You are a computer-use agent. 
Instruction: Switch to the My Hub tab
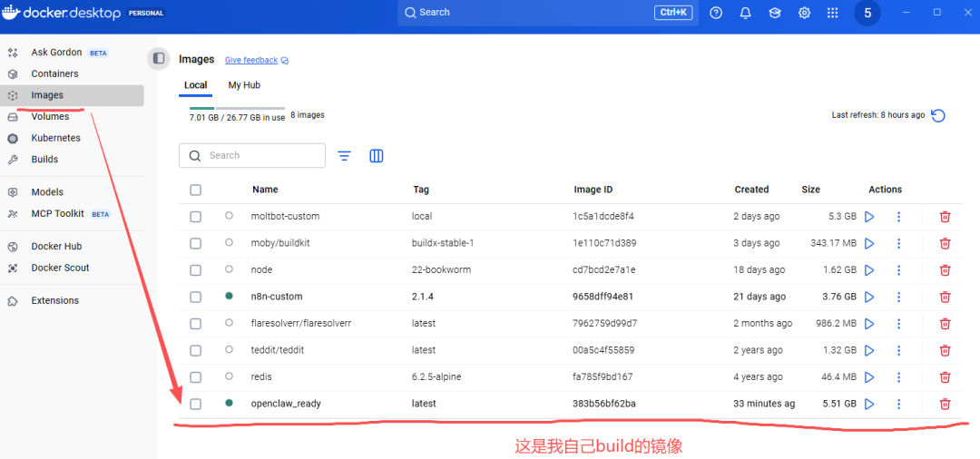[x=244, y=85]
